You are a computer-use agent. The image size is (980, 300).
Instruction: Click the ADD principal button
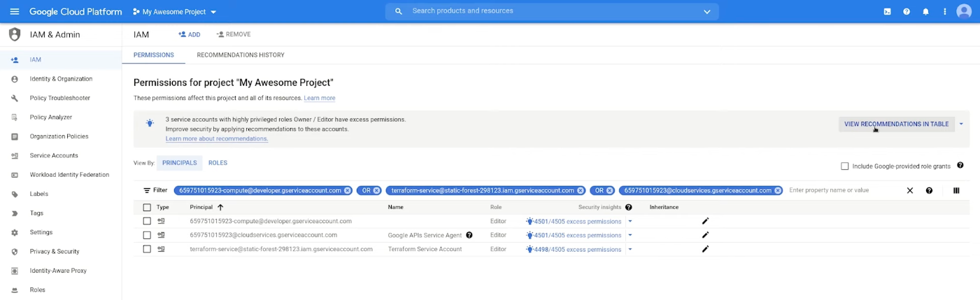(x=190, y=34)
